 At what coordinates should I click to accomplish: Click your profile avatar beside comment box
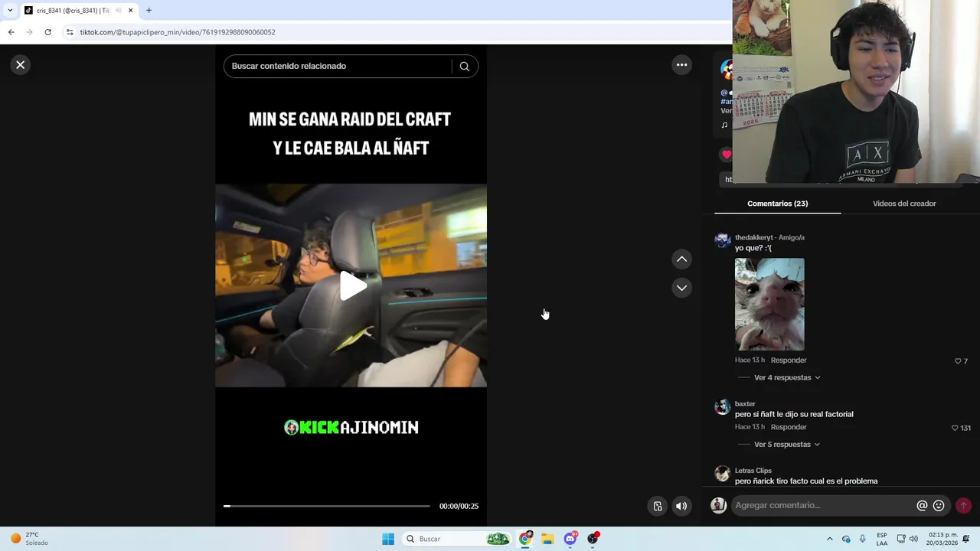(718, 505)
